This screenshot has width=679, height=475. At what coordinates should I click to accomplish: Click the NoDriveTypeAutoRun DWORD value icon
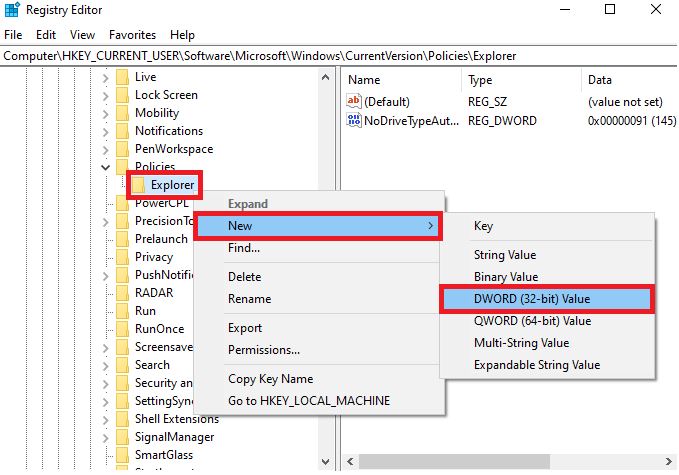tap(354, 120)
